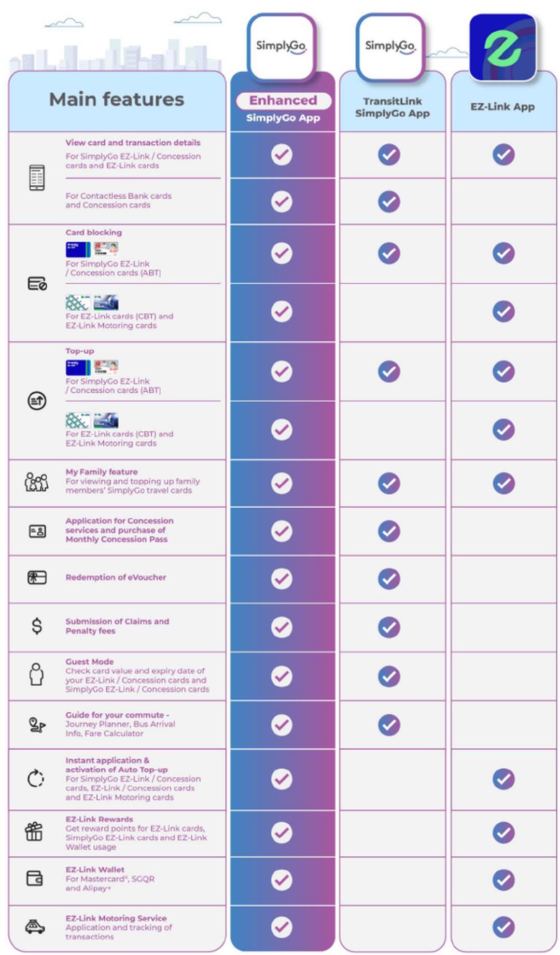Click the dollar sign Claims icon
The width and height of the screenshot is (560, 955).
pos(36,626)
